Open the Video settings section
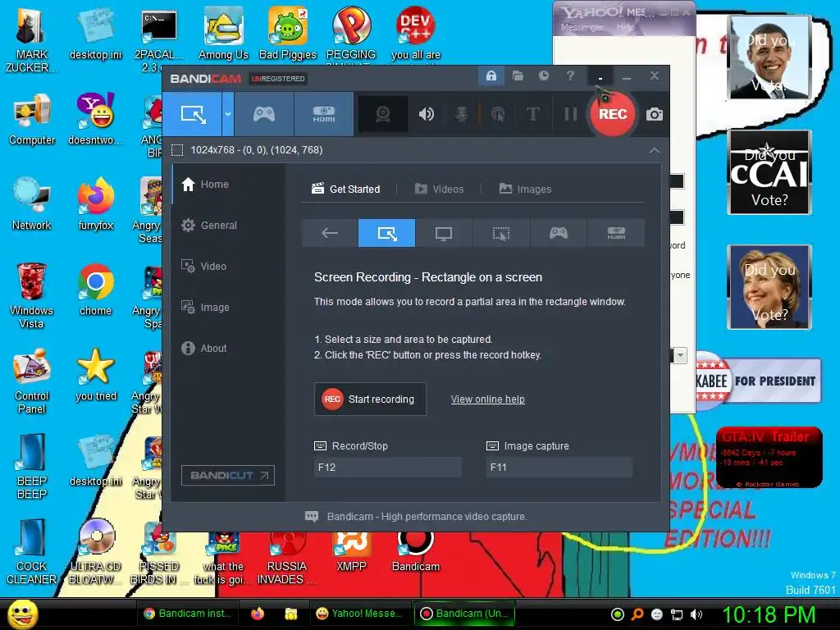 (x=228, y=267)
